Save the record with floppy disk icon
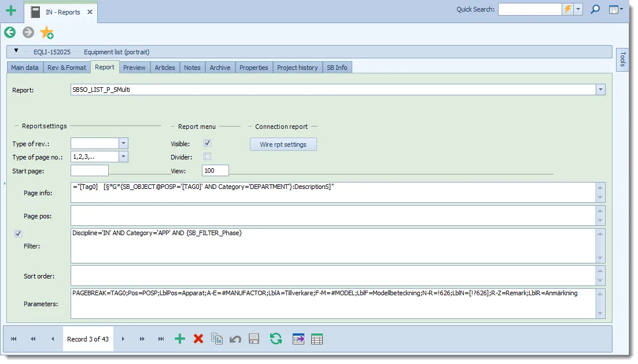Viewport: 638px width, 364px height. tap(254, 339)
